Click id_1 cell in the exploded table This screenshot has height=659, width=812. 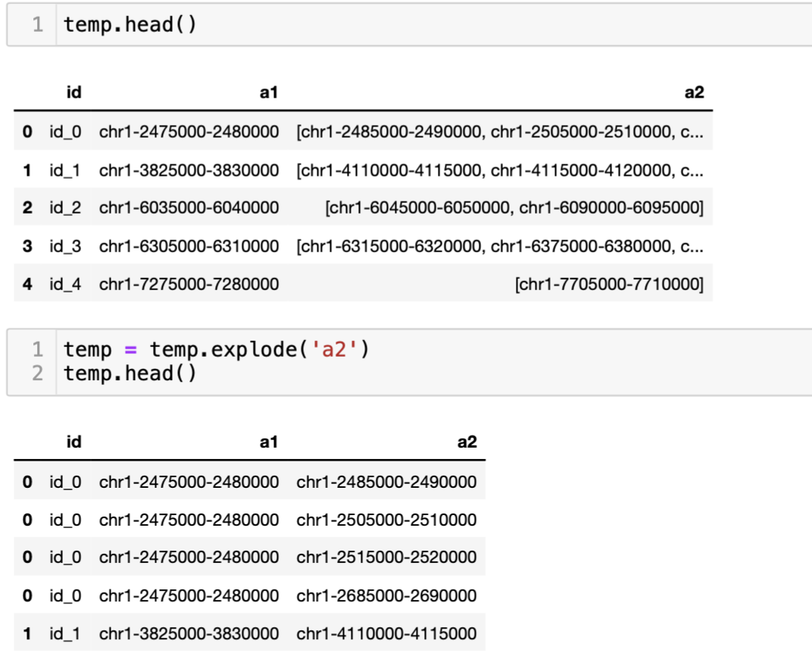[65, 633]
